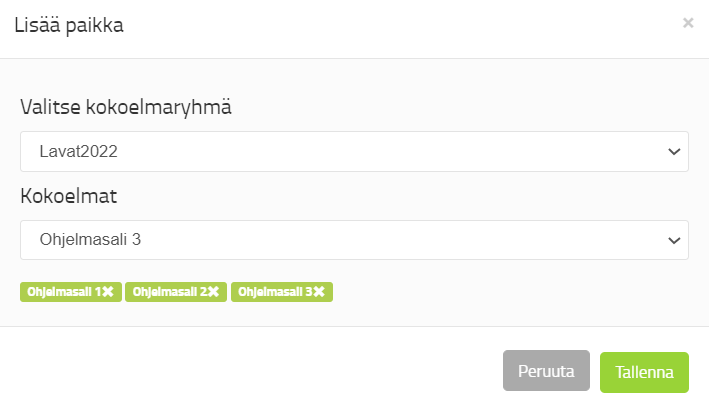This screenshot has width=709, height=415.
Task: Expand the Kokoelmat list via its chevron
Action: [672, 240]
